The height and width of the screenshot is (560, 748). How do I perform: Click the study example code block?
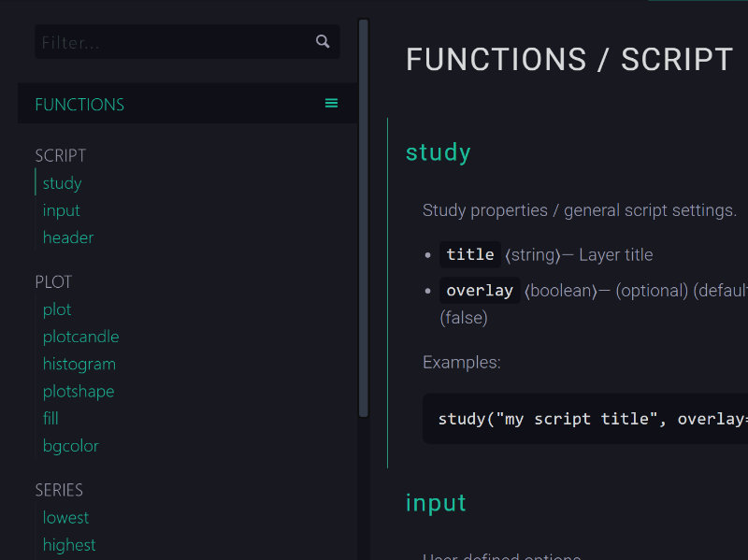pos(585,419)
